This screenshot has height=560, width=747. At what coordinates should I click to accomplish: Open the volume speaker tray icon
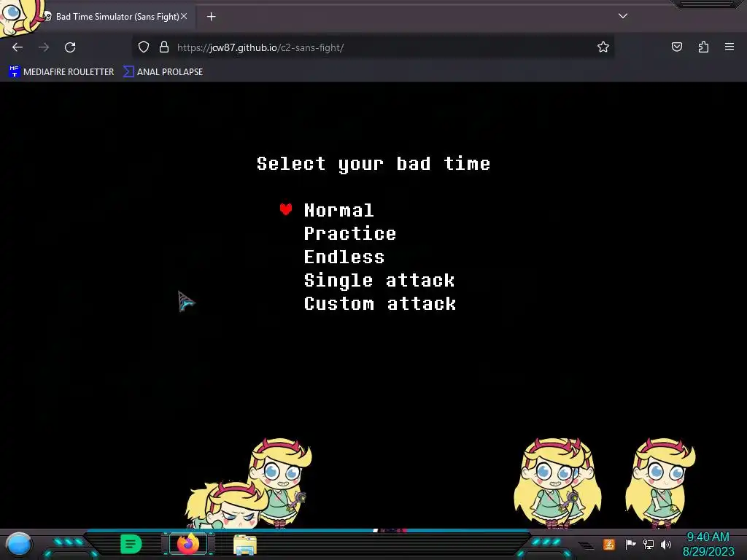click(666, 544)
